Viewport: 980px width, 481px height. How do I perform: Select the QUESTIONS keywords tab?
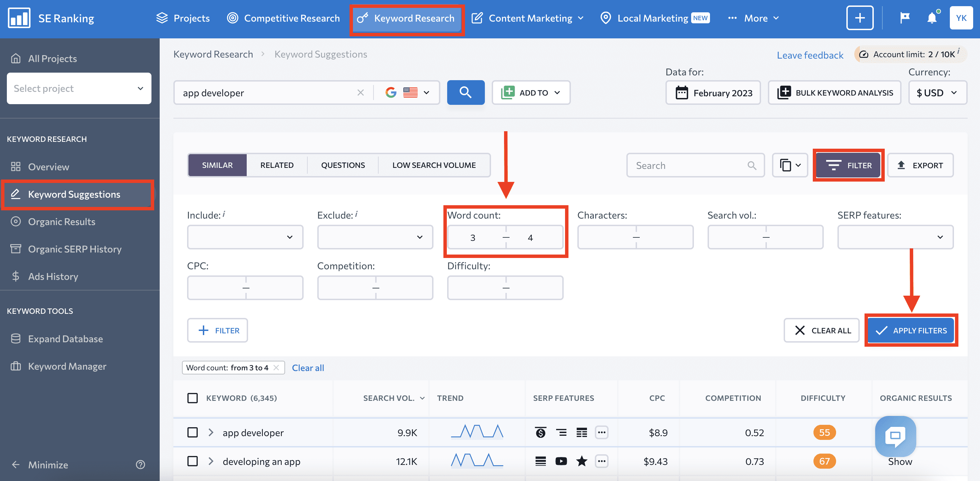(x=343, y=165)
